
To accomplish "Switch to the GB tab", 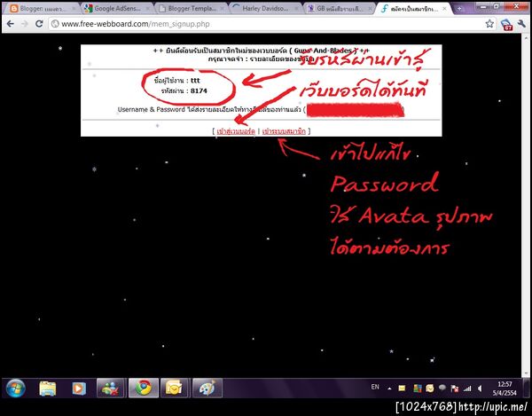I will click(x=340, y=9).
